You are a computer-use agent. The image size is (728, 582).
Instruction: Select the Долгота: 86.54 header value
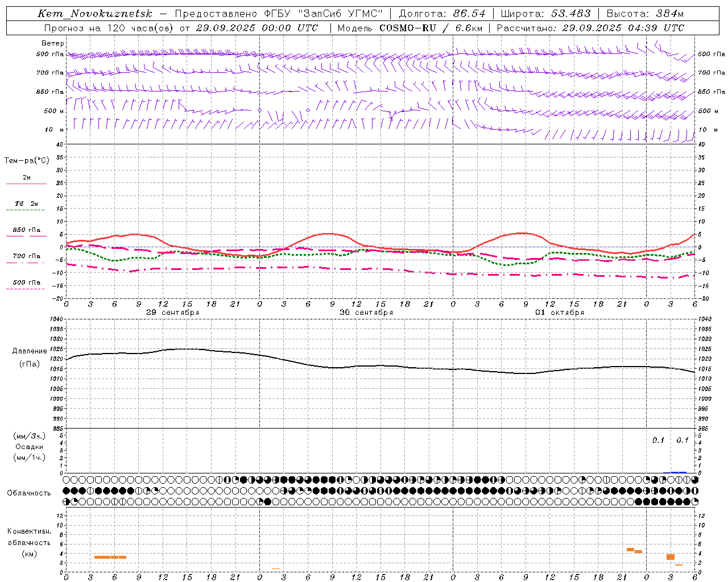coord(441,14)
